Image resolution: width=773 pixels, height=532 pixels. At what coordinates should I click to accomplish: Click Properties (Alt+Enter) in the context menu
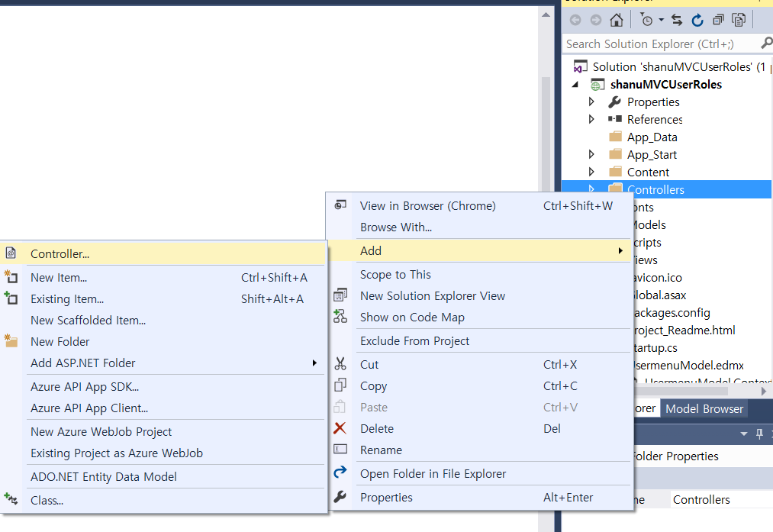click(480, 497)
